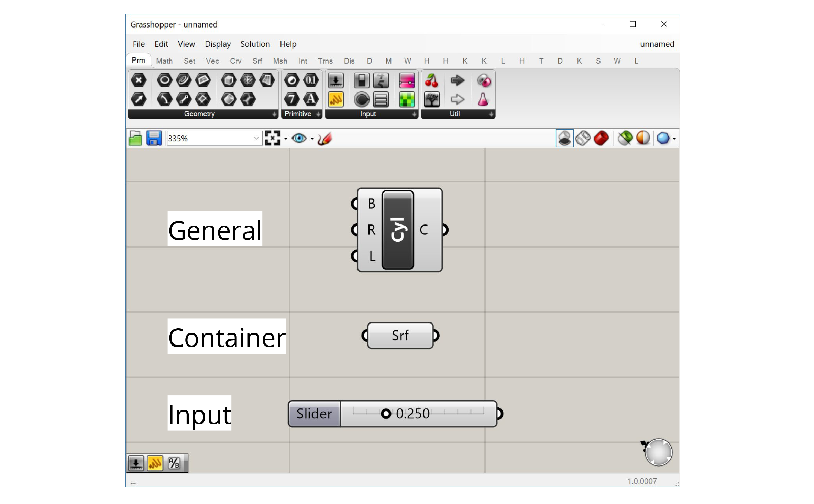The image size is (814, 504).
Task: Expand the Geometry panel plus arrow
Action: pos(274,114)
